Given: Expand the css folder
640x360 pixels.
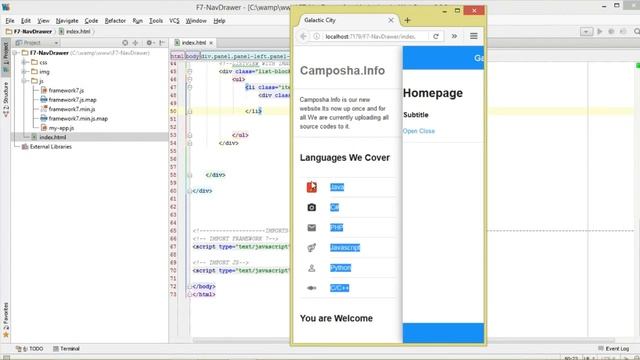Looking at the screenshot, I should pos(24,62).
